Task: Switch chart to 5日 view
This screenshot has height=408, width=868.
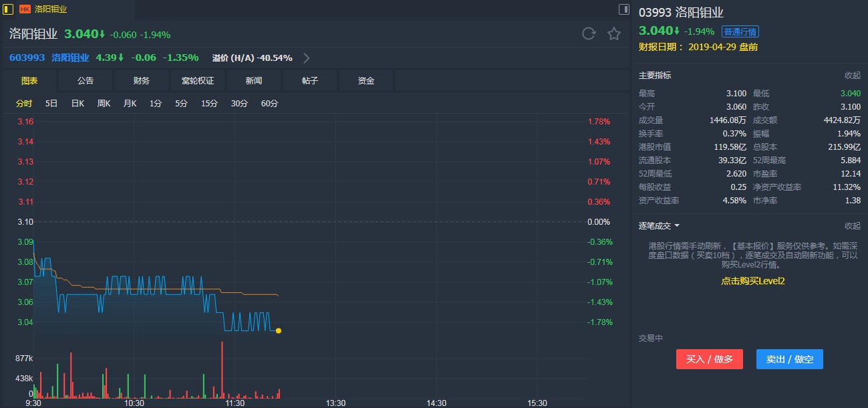Action: 51,104
